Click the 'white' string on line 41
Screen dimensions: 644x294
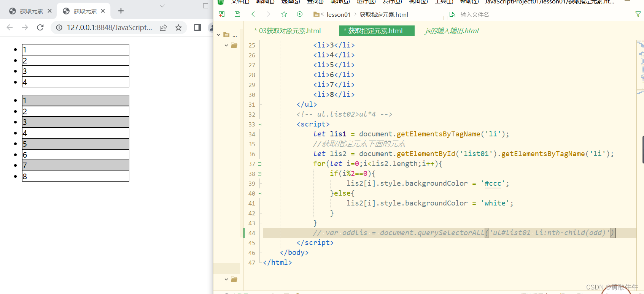[495, 203]
